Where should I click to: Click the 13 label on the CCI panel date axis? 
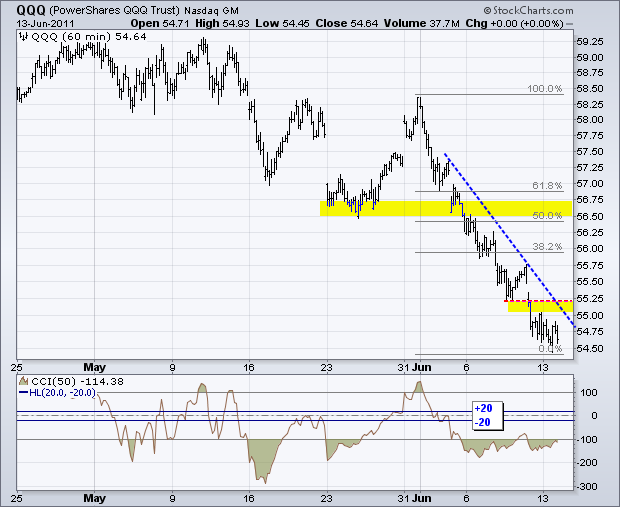point(543,498)
